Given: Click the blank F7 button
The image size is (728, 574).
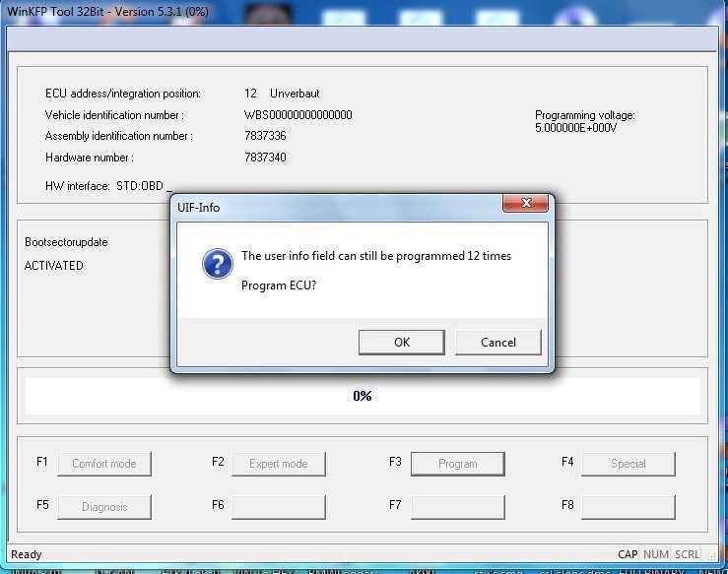Looking at the screenshot, I should tap(457, 507).
